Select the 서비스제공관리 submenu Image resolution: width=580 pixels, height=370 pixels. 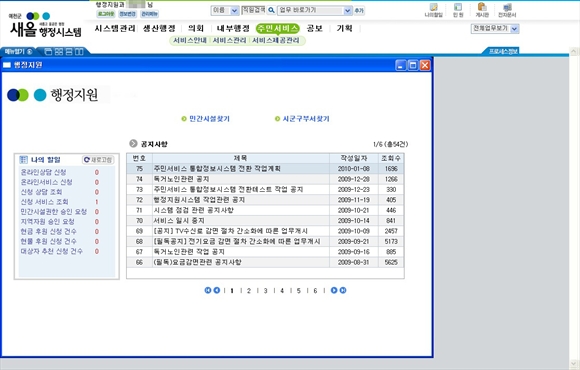[x=276, y=40]
